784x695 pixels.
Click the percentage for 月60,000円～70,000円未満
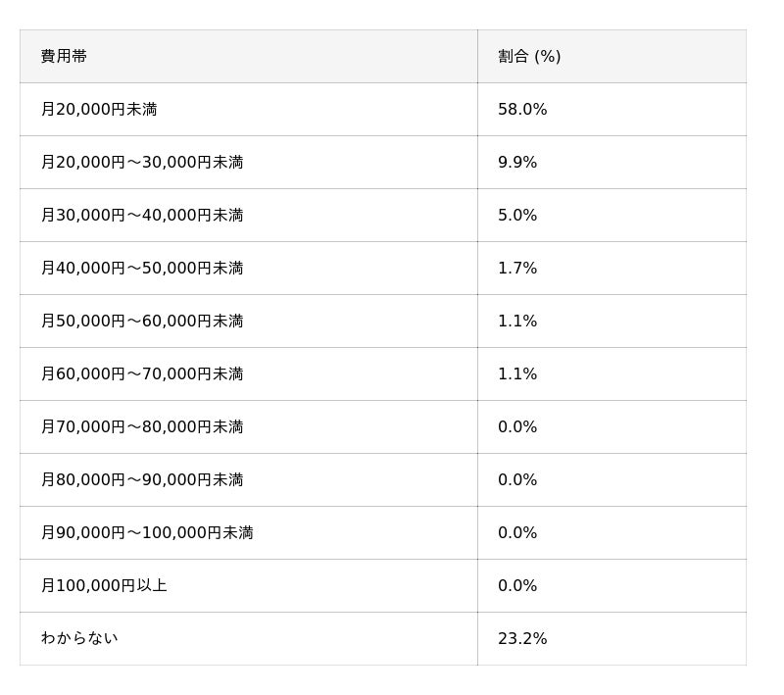(517, 374)
